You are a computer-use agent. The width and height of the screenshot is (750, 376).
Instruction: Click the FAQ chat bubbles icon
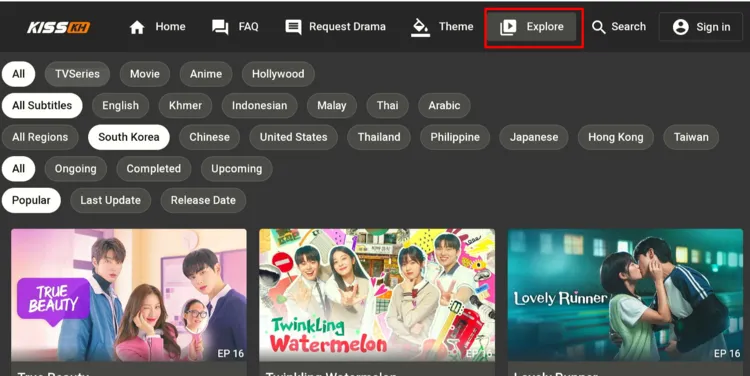tap(220, 27)
